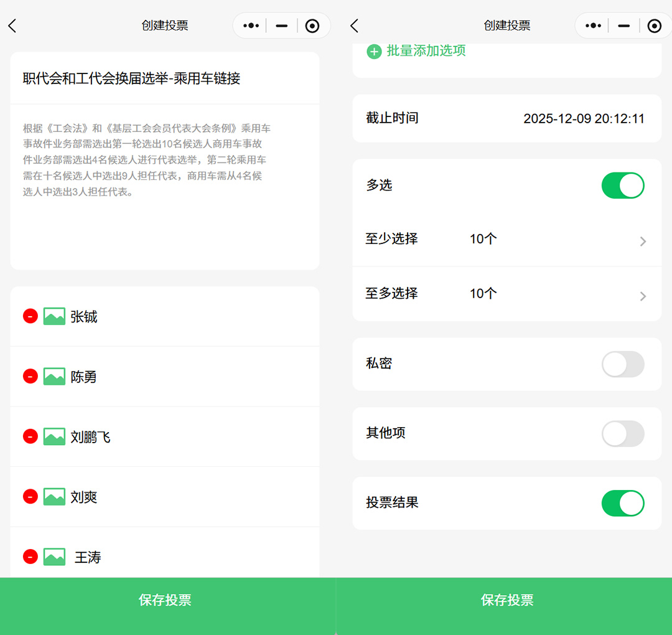Enable the 私密 toggle
The height and width of the screenshot is (635, 672).
[x=622, y=364]
